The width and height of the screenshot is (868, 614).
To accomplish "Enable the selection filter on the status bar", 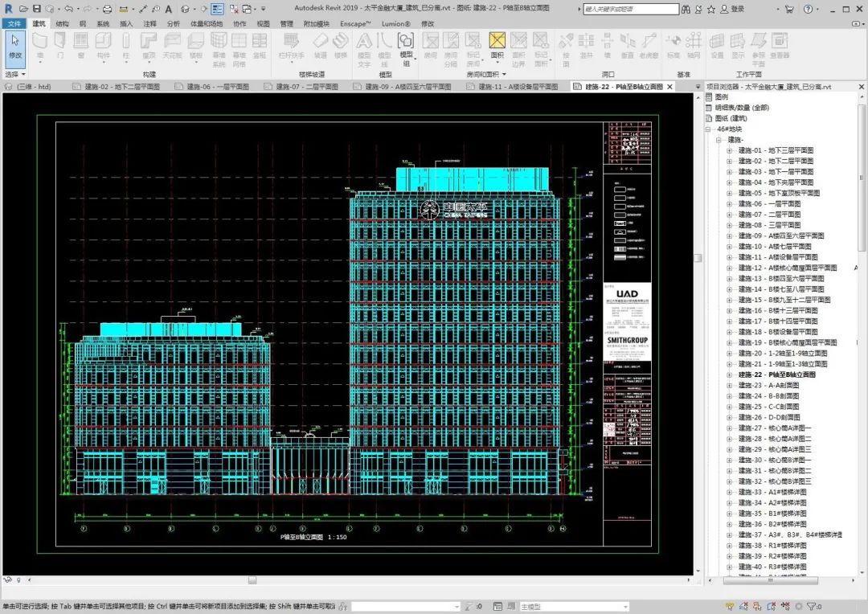I will click(813, 608).
